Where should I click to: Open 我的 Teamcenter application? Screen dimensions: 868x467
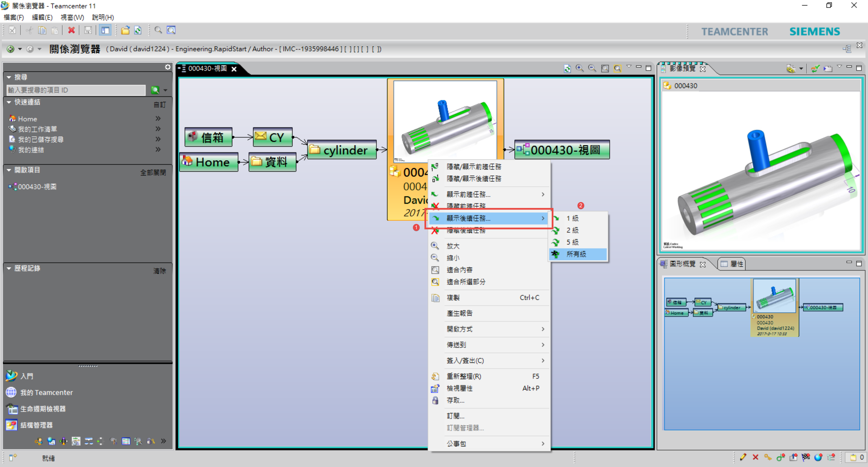point(47,392)
